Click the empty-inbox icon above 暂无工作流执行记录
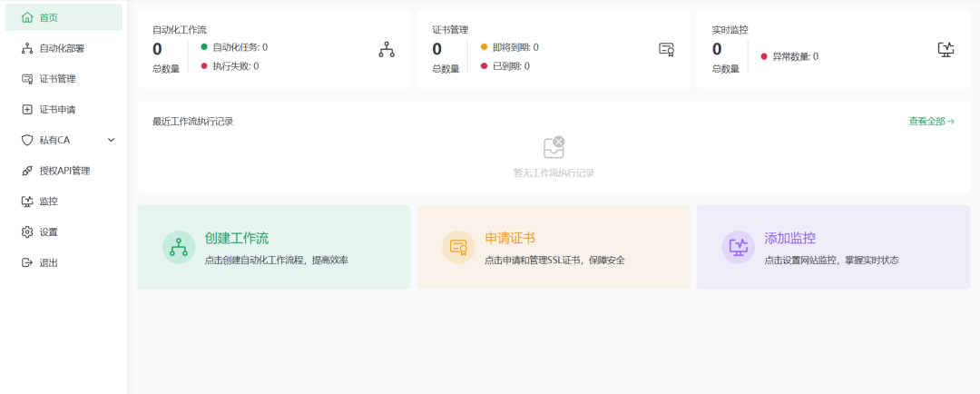This screenshot has height=394, width=980. [554, 147]
